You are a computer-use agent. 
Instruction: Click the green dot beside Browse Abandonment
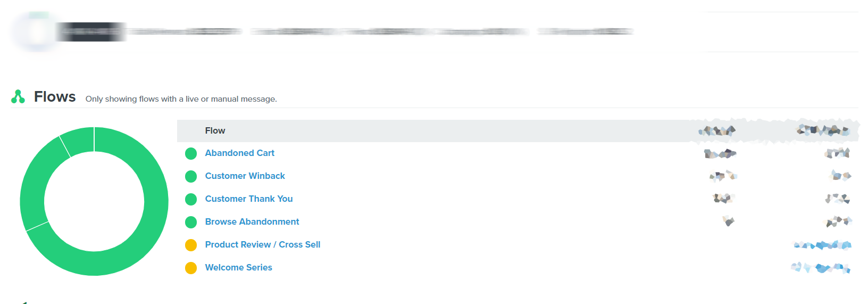click(x=191, y=222)
